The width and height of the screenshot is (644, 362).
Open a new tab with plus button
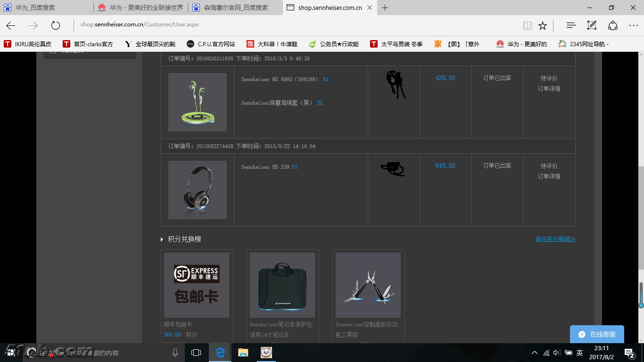(385, 8)
